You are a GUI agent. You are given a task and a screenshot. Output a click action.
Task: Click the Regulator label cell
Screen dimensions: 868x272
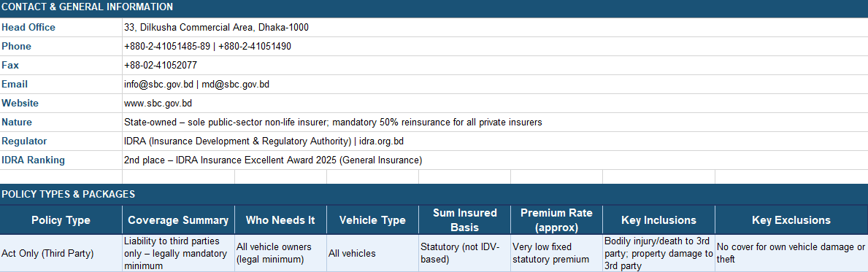pyautogui.click(x=61, y=141)
